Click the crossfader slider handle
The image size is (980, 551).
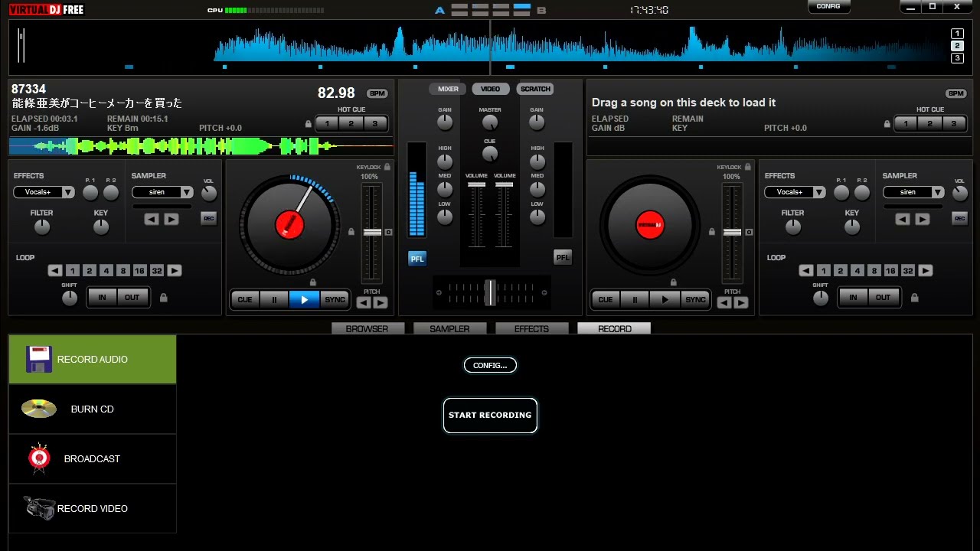(x=490, y=292)
